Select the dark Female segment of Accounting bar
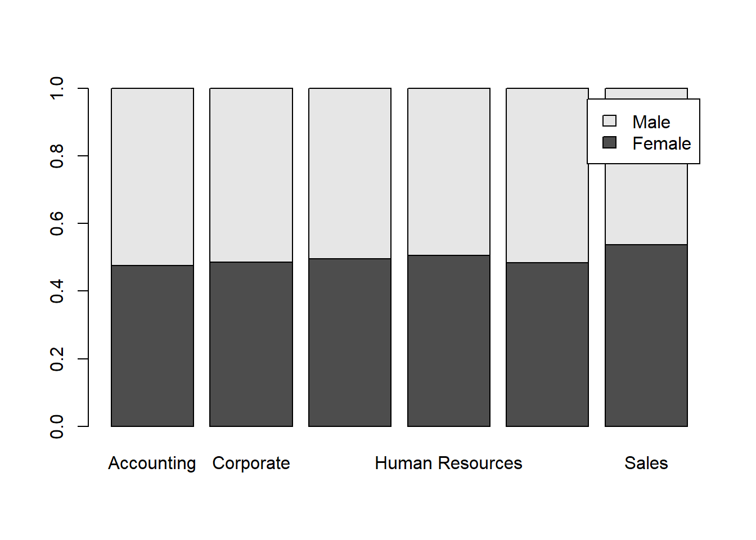Image resolution: width=756 pixels, height=540 pixels. 152,345
